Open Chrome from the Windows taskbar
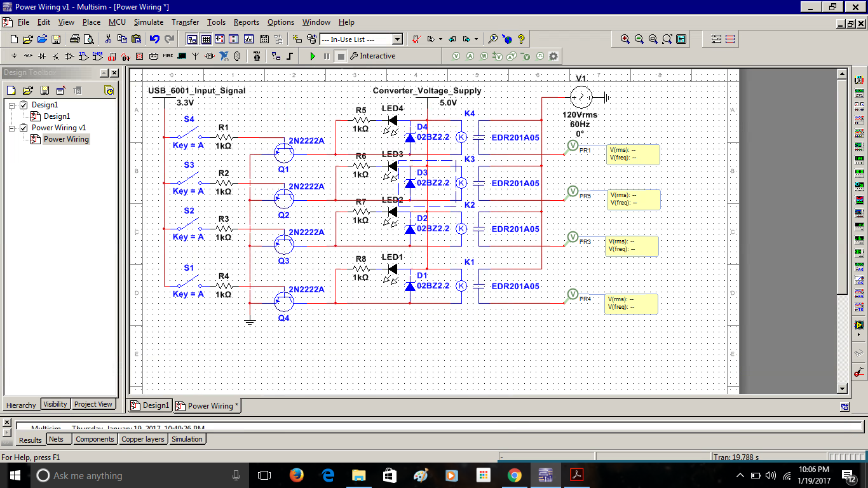 click(514, 475)
